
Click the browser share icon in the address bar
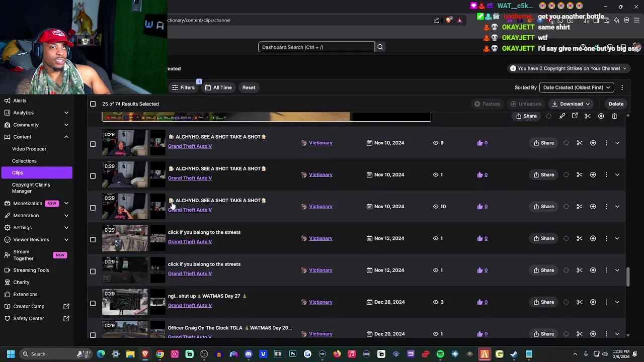click(436, 20)
